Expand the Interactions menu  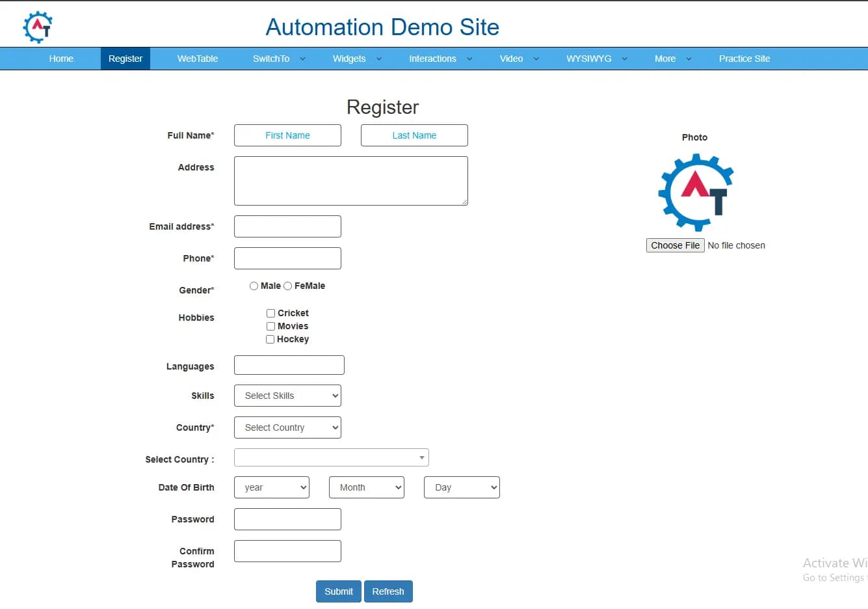[440, 59]
